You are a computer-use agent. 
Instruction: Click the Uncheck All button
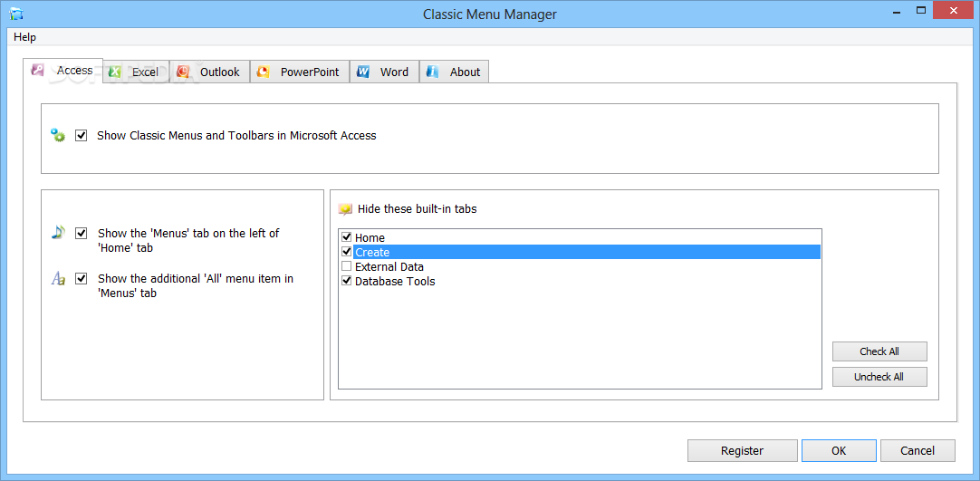tap(879, 377)
